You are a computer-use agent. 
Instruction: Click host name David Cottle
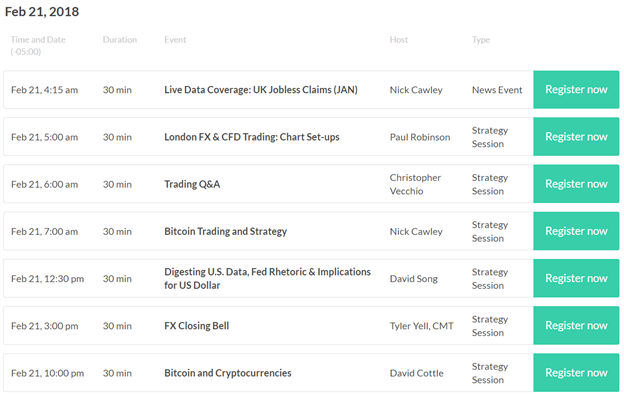pos(416,373)
